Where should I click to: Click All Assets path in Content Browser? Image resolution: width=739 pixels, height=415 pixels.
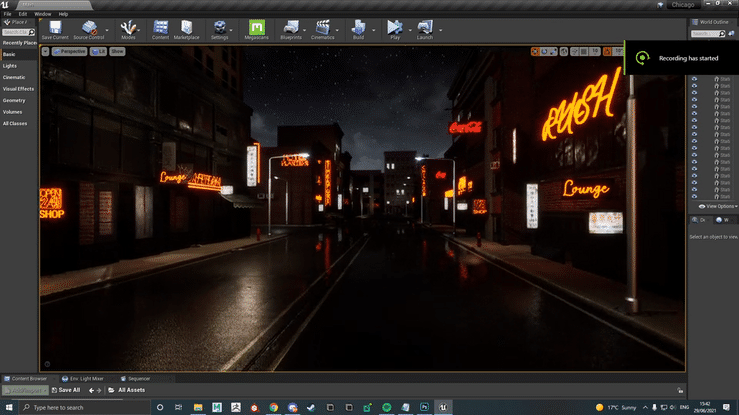pyautogui.click(x=131, y=390)
